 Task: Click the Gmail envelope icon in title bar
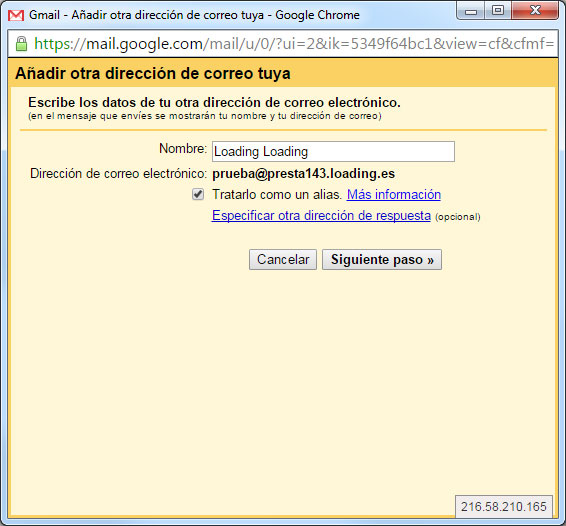16,15
